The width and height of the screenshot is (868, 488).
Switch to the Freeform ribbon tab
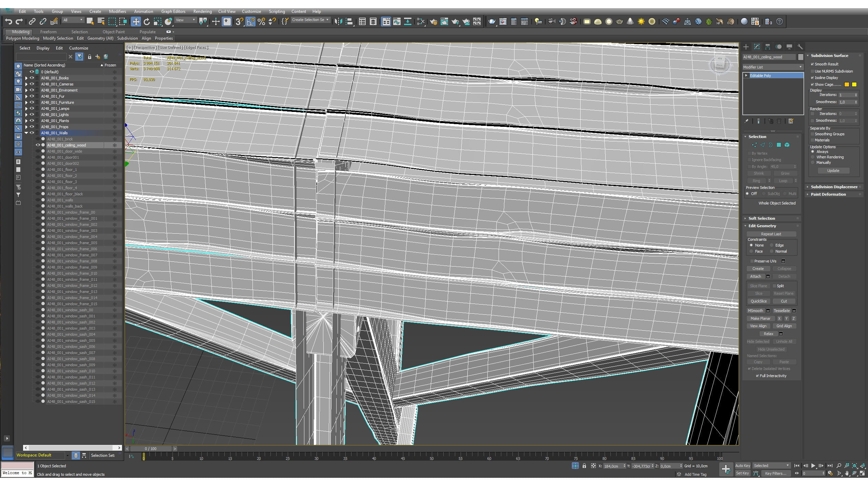[48, 32]
